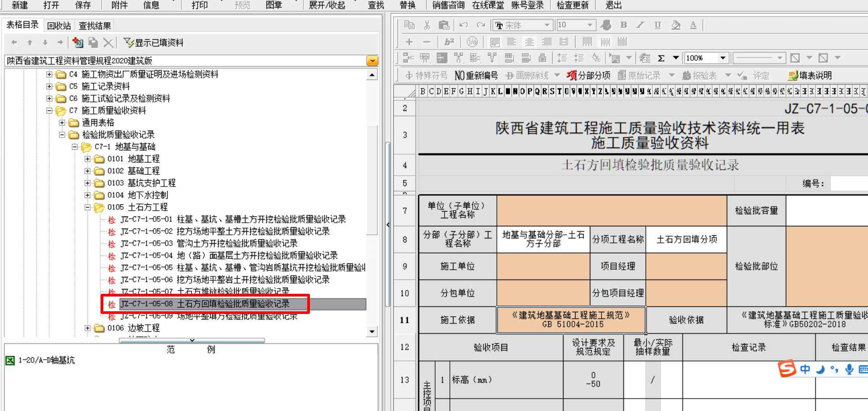
Task: Click the 原始记录 button
Action: coord(639,76)
